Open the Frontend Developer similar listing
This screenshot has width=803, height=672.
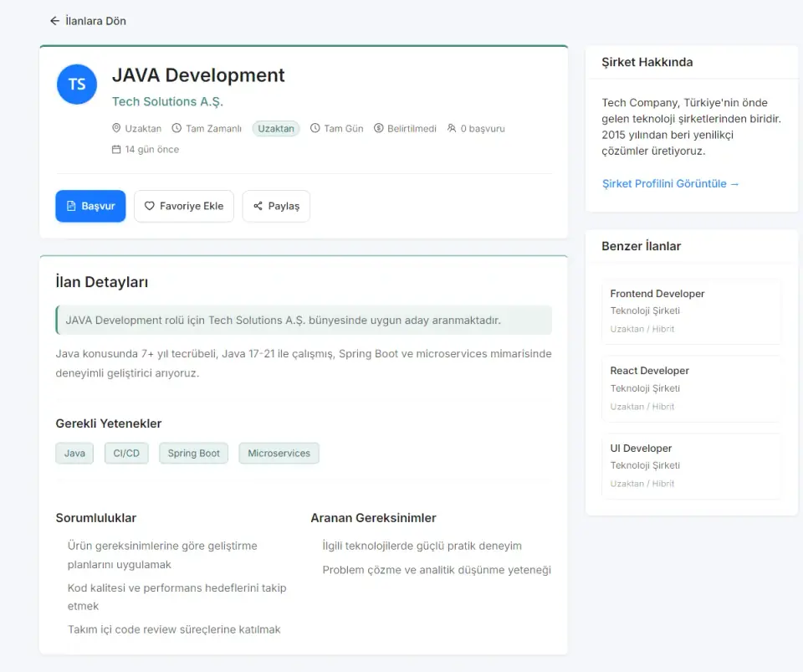click(x=692, y=311)
